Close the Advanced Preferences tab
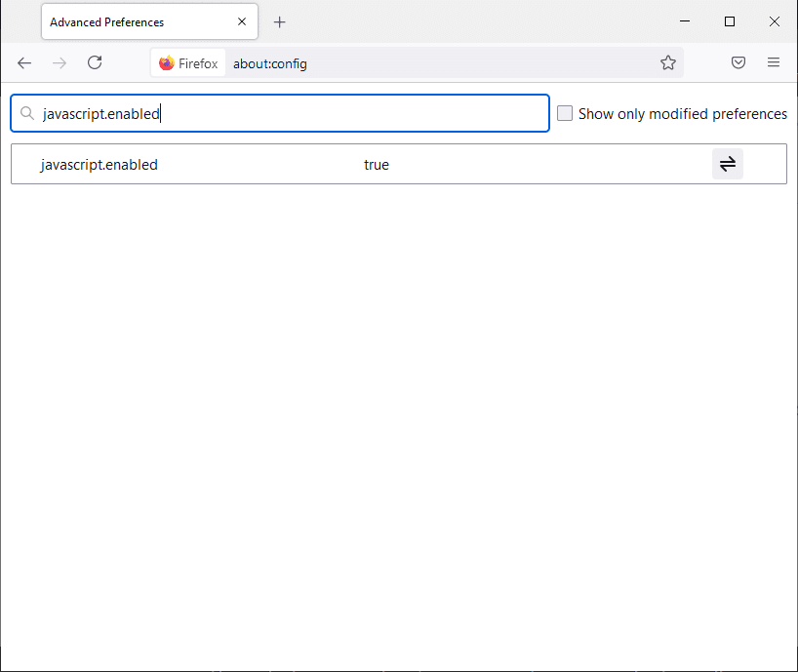Image resolution: width=798 pixels, height=672 pixels. 242,21
